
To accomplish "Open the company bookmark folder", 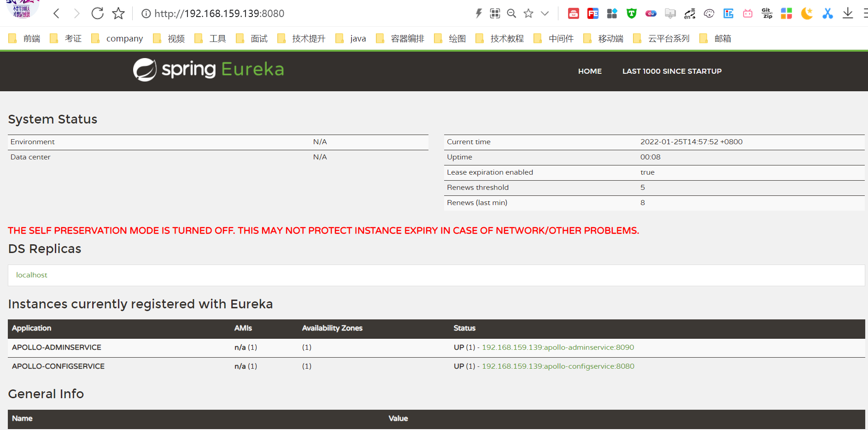I will [117, 39].
